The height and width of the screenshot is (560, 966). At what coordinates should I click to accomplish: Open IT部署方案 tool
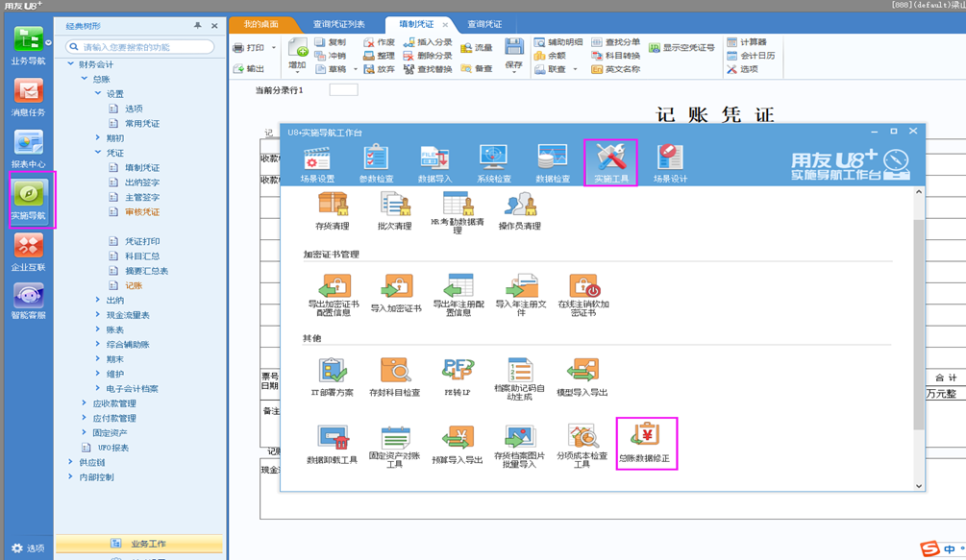click(332, 377)
